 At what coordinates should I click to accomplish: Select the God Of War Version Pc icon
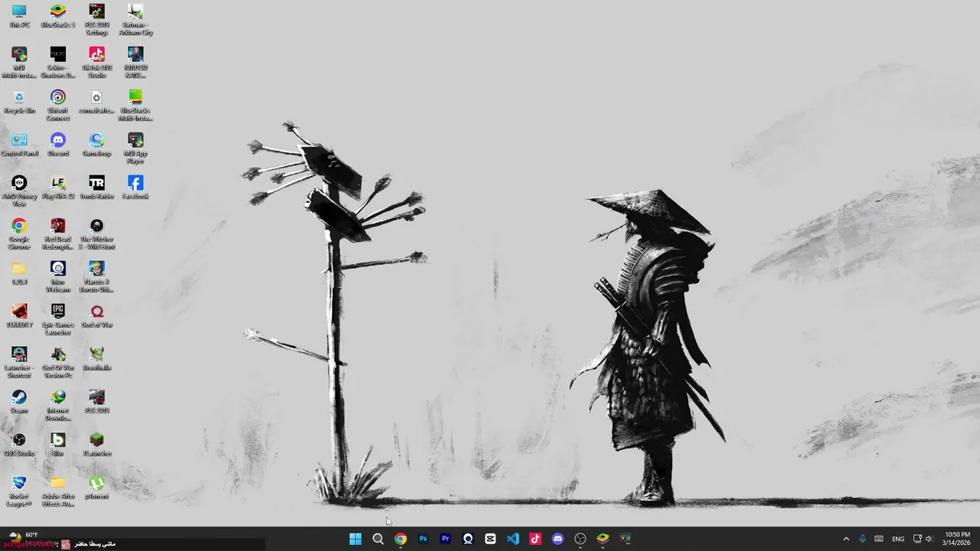click(57, 363)
